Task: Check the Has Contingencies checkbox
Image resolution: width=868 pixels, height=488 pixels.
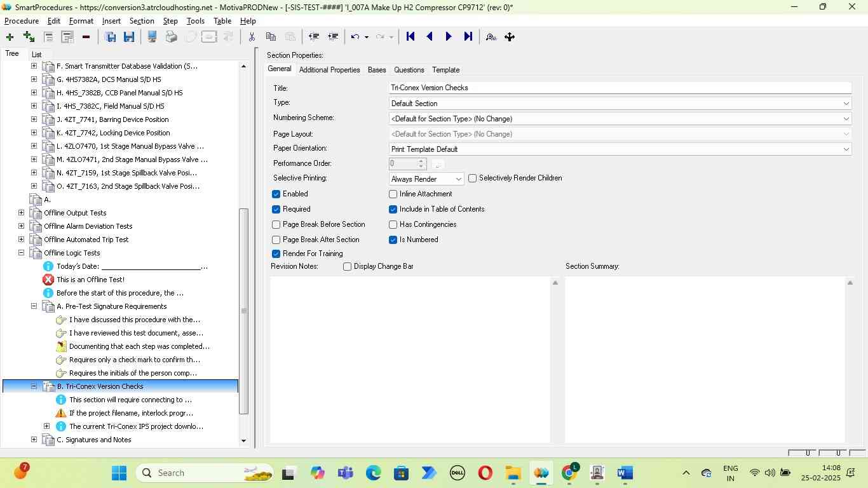Action: point(393,224)
